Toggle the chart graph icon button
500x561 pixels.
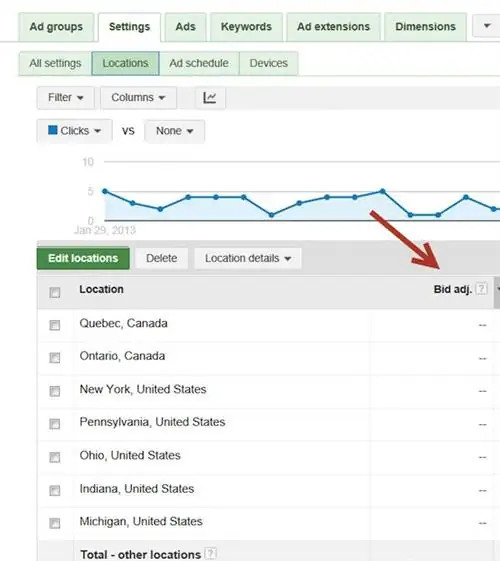[x=210, y=97]
